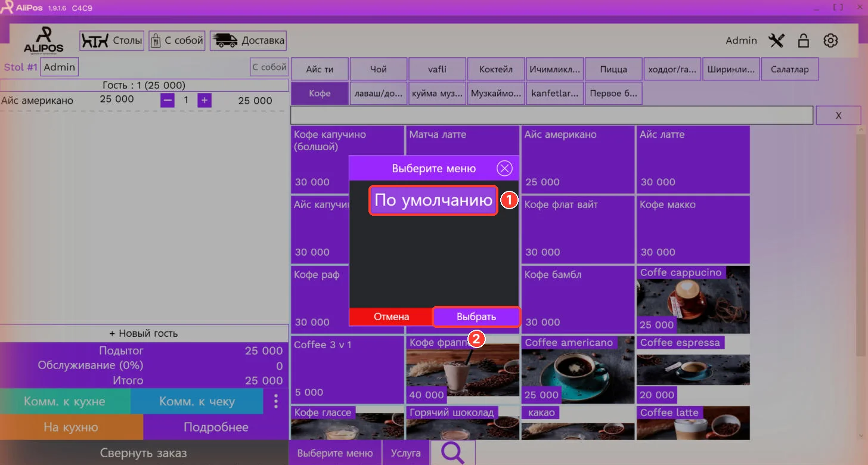Add Айс латте to the order
This screenshot has width=868, height=465.
[693, 159]
